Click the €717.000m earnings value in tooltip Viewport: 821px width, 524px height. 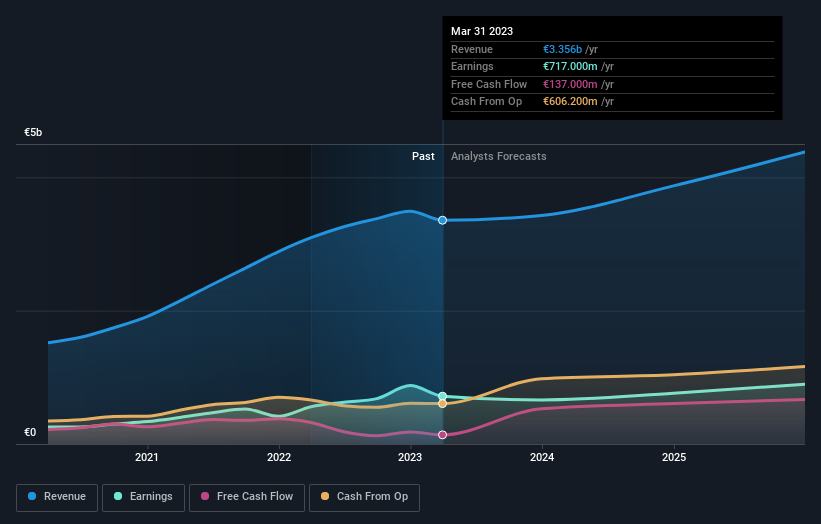(x=570, y=66)
